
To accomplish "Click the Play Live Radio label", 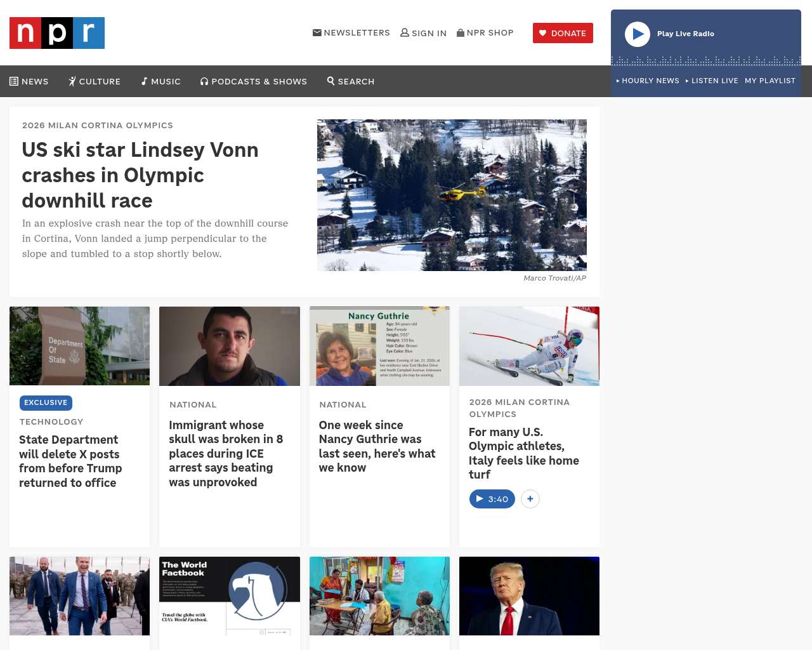I will (x=686, y=34).
